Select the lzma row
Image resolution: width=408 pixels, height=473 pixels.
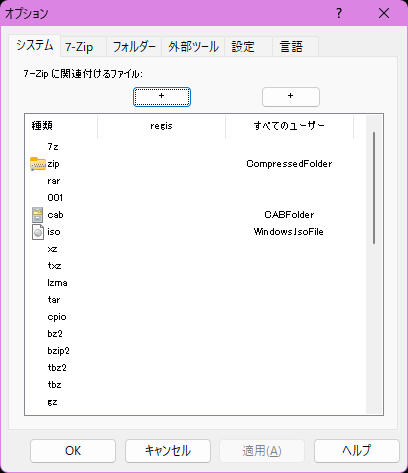57,283
